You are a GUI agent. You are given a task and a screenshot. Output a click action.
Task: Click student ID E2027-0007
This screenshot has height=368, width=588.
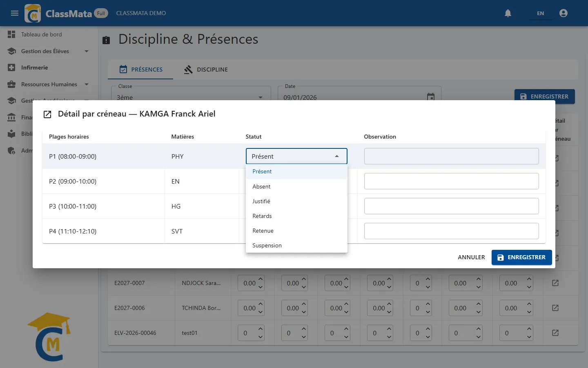coord(129,283)
